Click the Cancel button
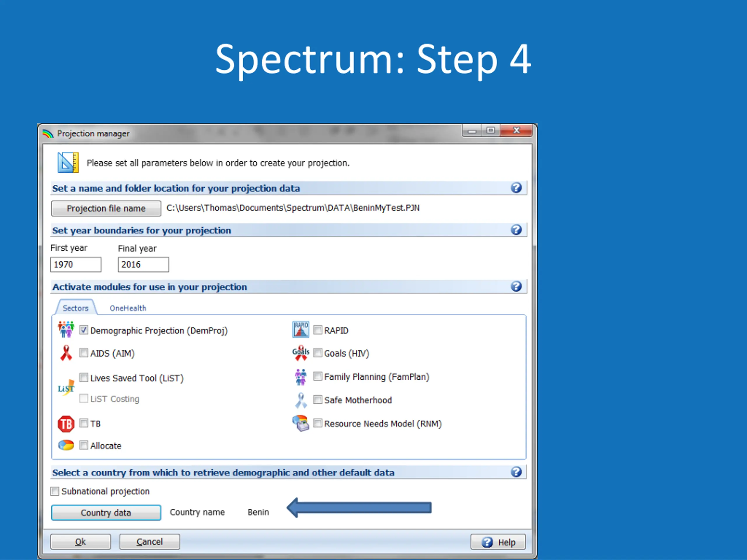Image resolution: width=747 pixels, height=560 pixels. point(150,541)
